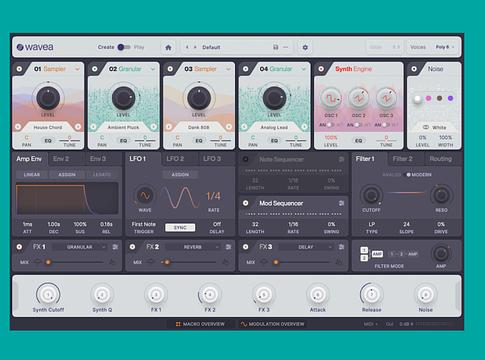Click the LFO 1 WAVE shape knob
This screenshot has width=485, height=360.
[145, 196]
